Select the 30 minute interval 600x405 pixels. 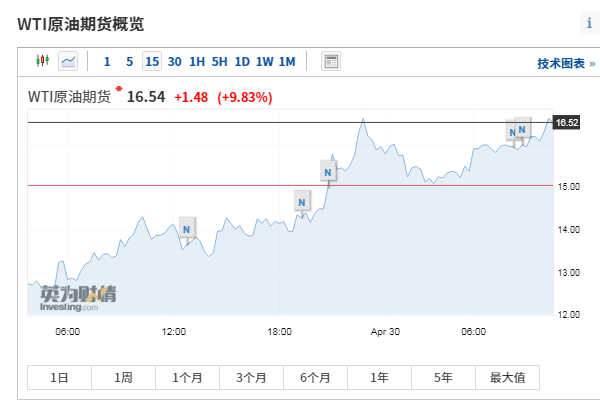point(174,62)
